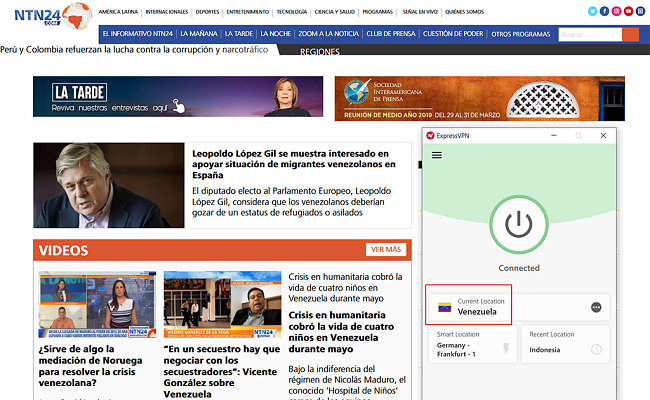Viewport: 650px width, 400px height.
Task: Play Noruega mediation video thumbnail
Action: pyautogui.click(x=97, y=305)
